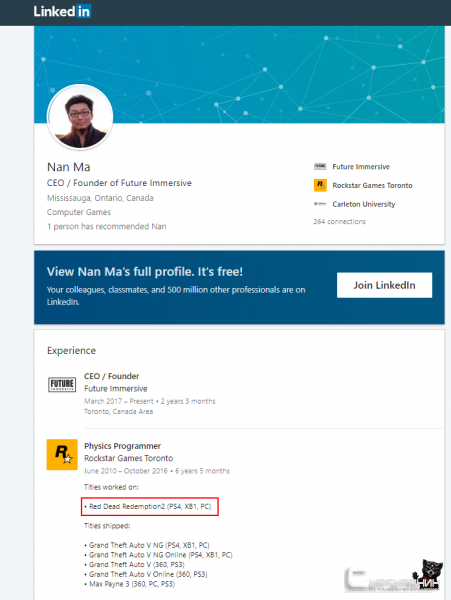Click 'Grand Theft Auto V (360, PS3)' entry
Viewport: 451px width, 600px height.
(134, 564)
